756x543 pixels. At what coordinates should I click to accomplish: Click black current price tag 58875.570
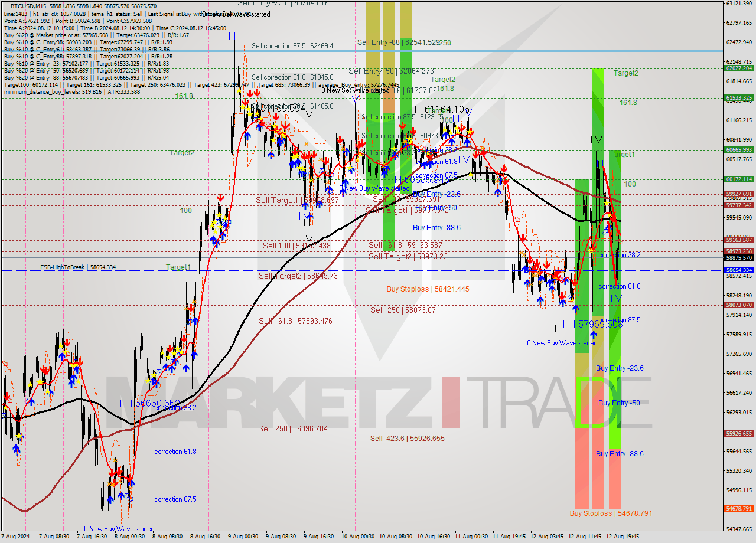tap(739, 258)
